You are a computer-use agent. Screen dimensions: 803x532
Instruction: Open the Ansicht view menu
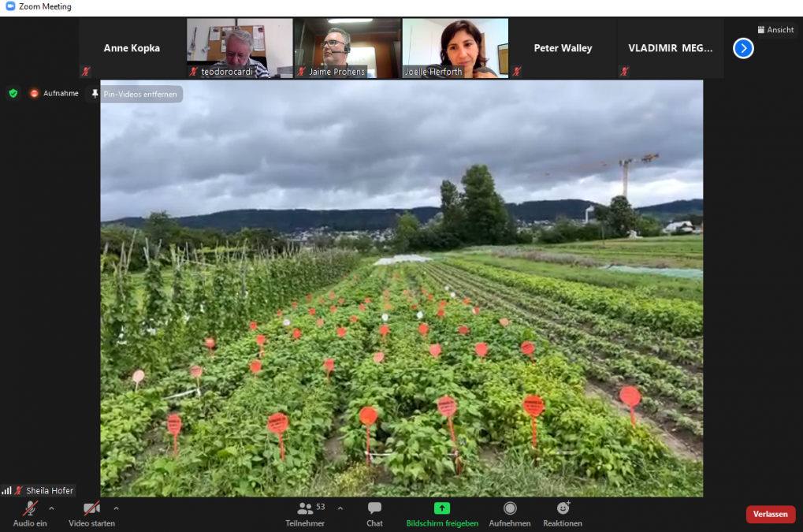pyautogui.click(x=775, y=30)
